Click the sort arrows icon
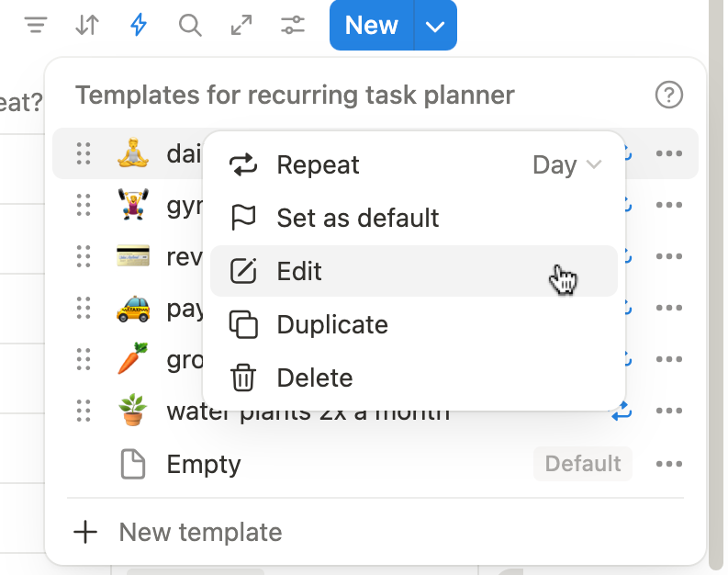This screenshot has height=575, width=728. coord(87,25)
